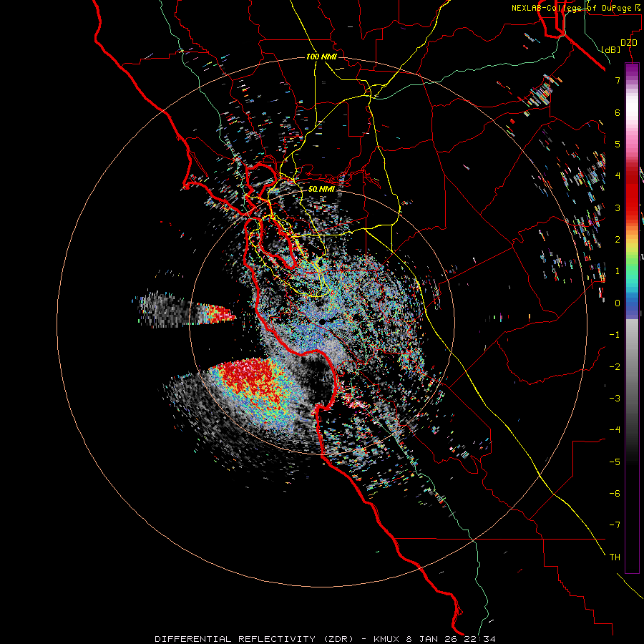This screenshot has height=644, width=644.
Task: Click the "TH" threshold label on scale
Action: (615, 557)
